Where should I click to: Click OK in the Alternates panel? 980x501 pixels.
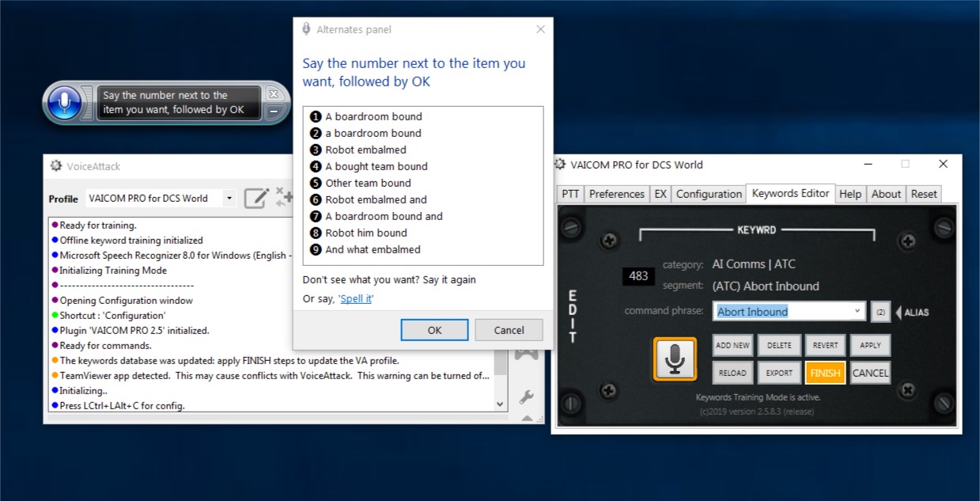tap(434, 330)
